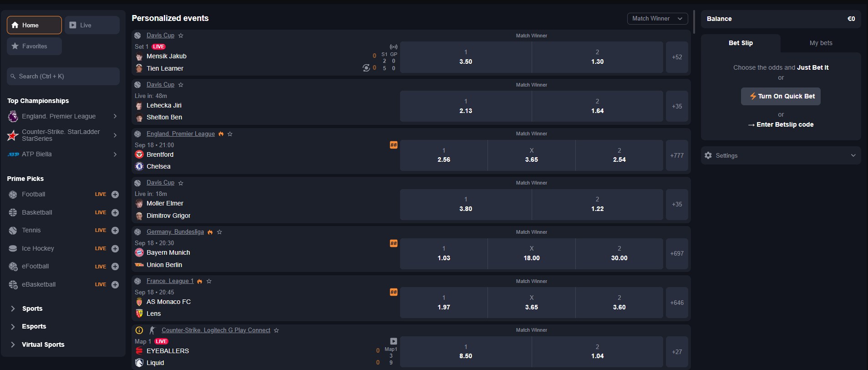Bet on Chelsea at 2.54 odds

619,155
